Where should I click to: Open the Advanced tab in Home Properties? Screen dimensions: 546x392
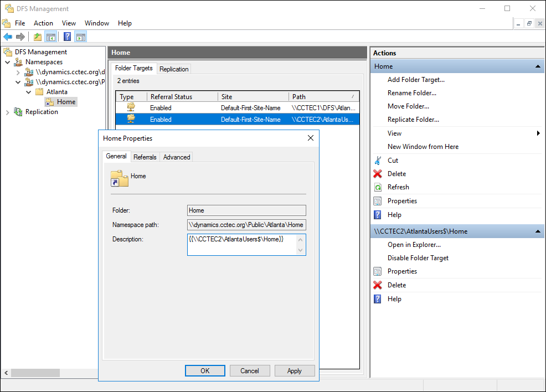tap(177, 157)
